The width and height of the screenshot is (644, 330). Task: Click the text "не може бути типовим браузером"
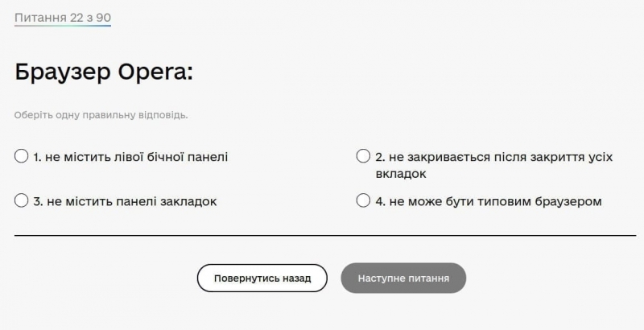(x=495, y=201)
